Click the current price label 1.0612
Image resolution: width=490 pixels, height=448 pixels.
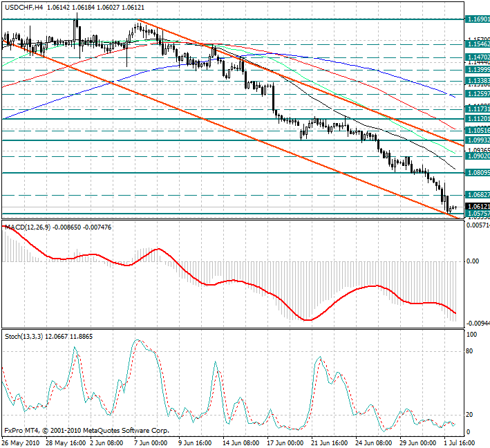click(x=478, y=206)
